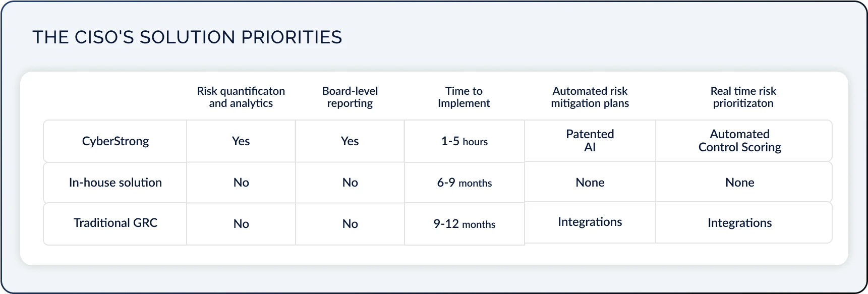The image size is (868, 294).
Task: Click In-house solution's No under Risk quantification
Action: (241, 183)
